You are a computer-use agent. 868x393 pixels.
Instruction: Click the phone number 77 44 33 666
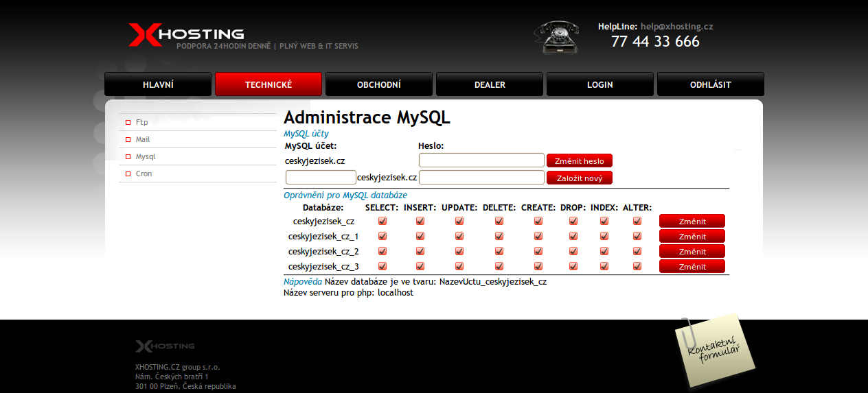[655, 42]
